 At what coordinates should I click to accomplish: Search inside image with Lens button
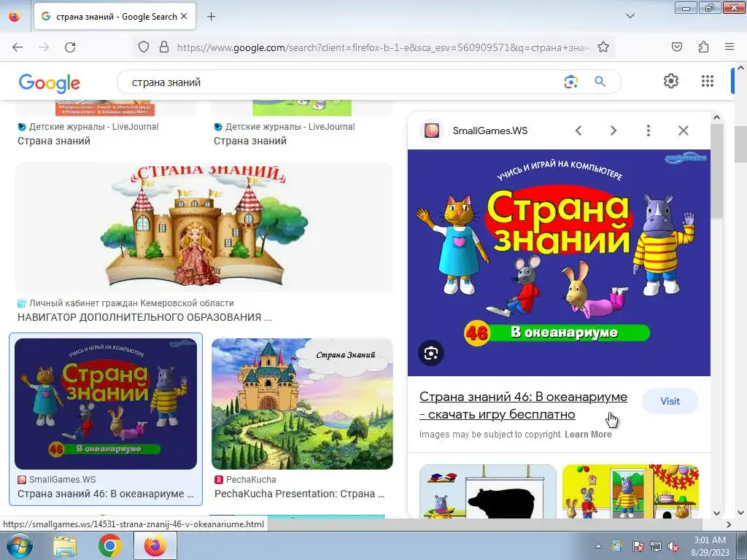pyautogui.click(x=430, y=354)
